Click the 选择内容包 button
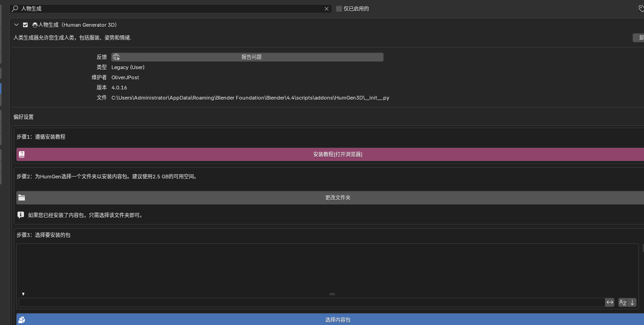Screen dimensions: 644x325 pos(330,320)
